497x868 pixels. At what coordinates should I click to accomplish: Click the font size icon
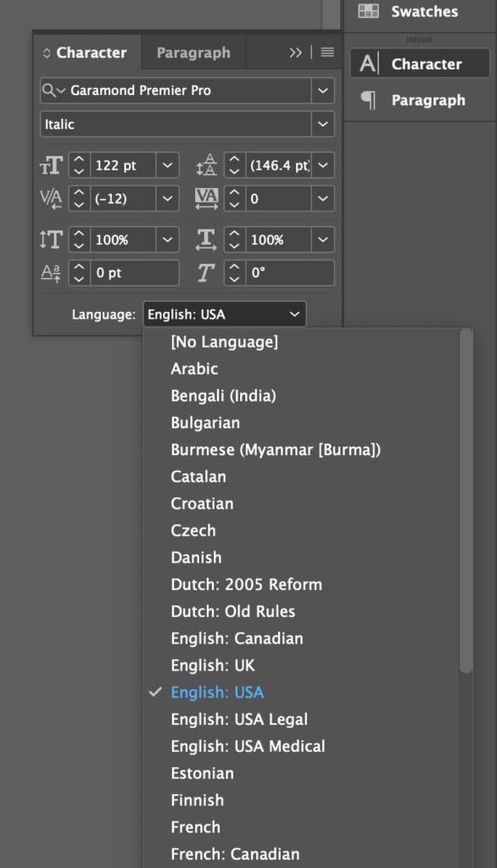(51, 165)
